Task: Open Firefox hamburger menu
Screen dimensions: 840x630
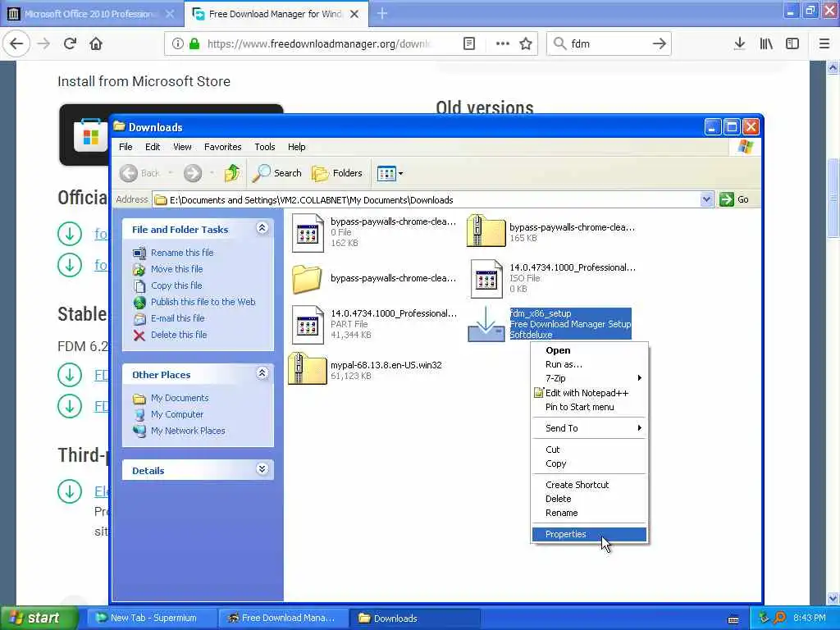Action: coord(824,43)
